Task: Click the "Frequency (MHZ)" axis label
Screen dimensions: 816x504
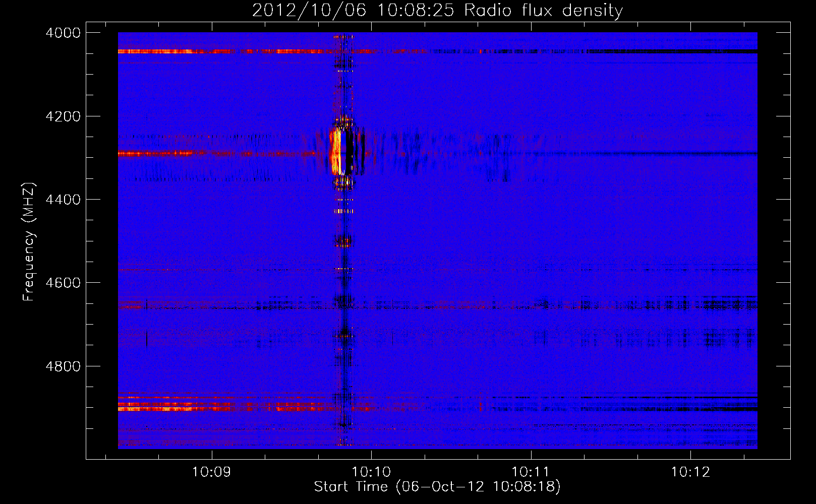Action: (x=29, y=242)
